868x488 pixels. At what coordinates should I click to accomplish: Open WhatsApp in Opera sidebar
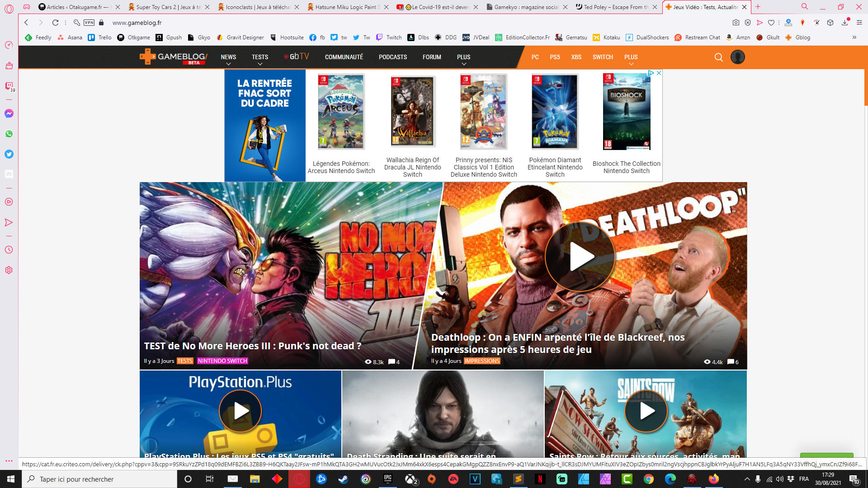click(9, 134)
